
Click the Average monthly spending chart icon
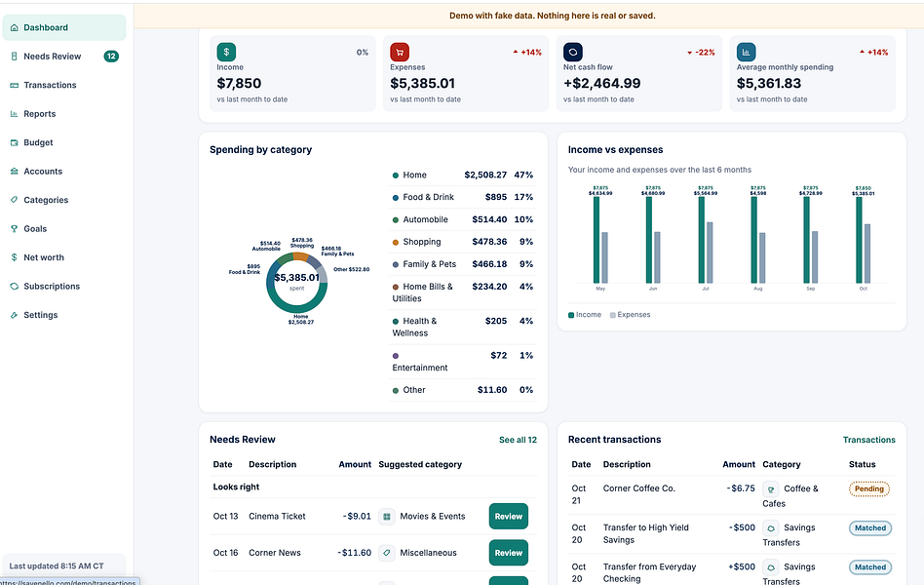coord(746,52)
